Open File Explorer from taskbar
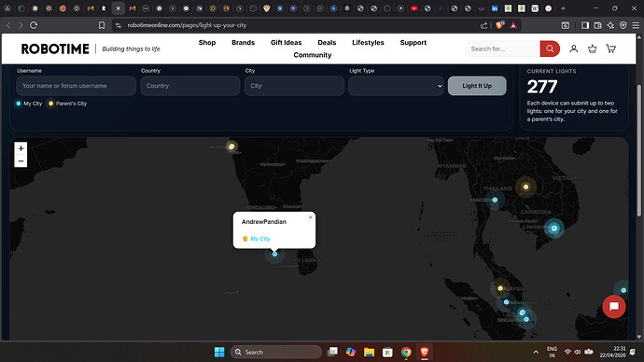Image resolution: width=644 pixels, height=362 pixels. 369,352
